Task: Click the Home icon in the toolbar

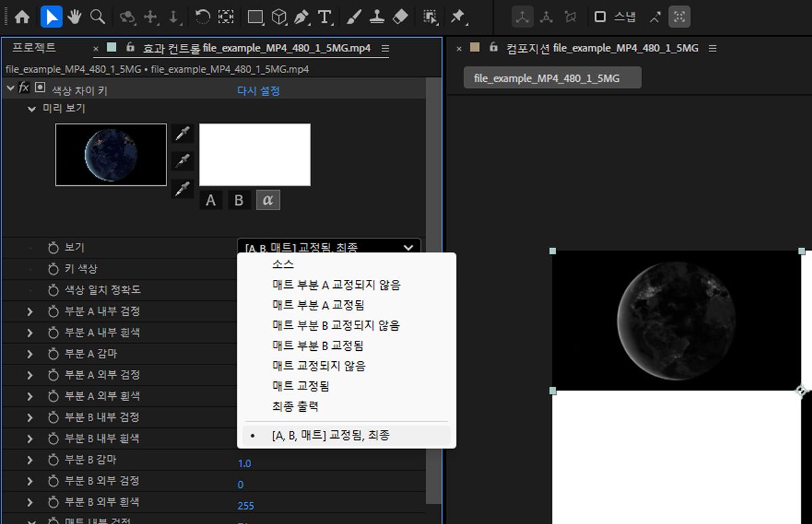Action: [22, 17]
